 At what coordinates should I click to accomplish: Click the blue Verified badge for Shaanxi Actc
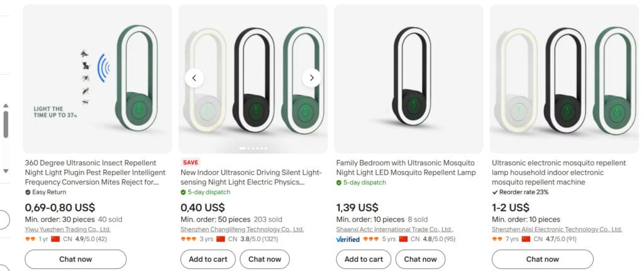348,240
